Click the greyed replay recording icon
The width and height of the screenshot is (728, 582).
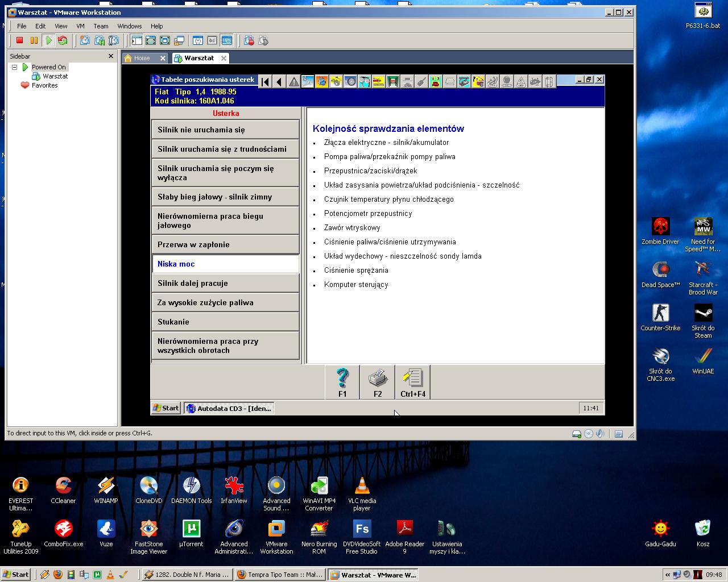(263, 40)
